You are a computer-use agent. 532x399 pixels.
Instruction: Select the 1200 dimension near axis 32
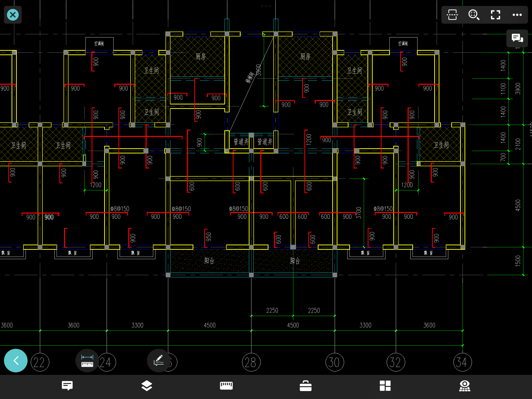pos(407,185)
